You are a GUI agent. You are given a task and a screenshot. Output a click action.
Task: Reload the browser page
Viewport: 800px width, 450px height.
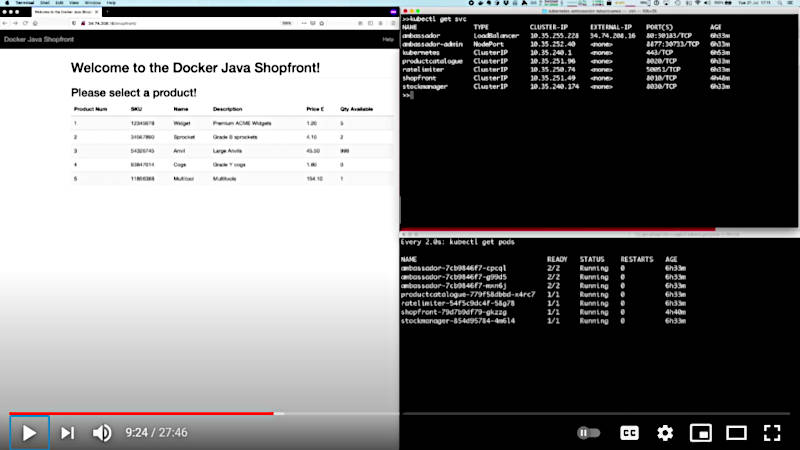pyautogui.click(x=25, y=23)
